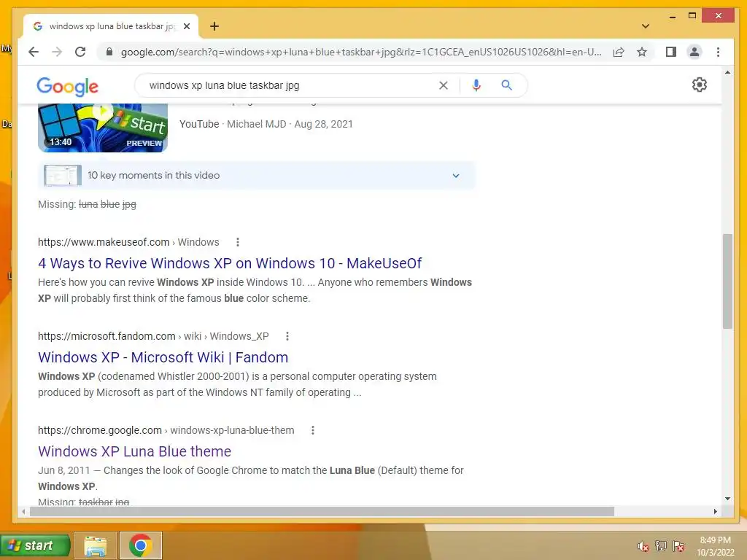Viewport: 747px width, 560px height.
Task: Bookmark this page with the star icon
Action: point(642,52)
